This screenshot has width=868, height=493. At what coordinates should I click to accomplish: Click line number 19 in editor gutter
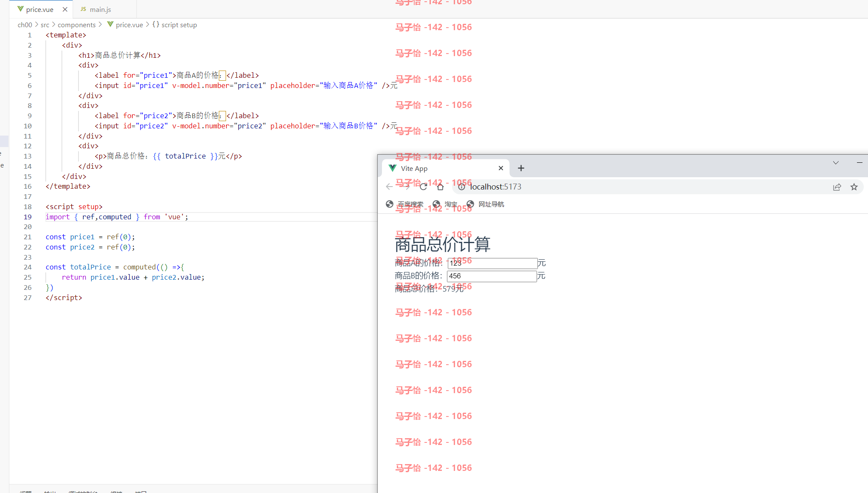click(28, 217)
